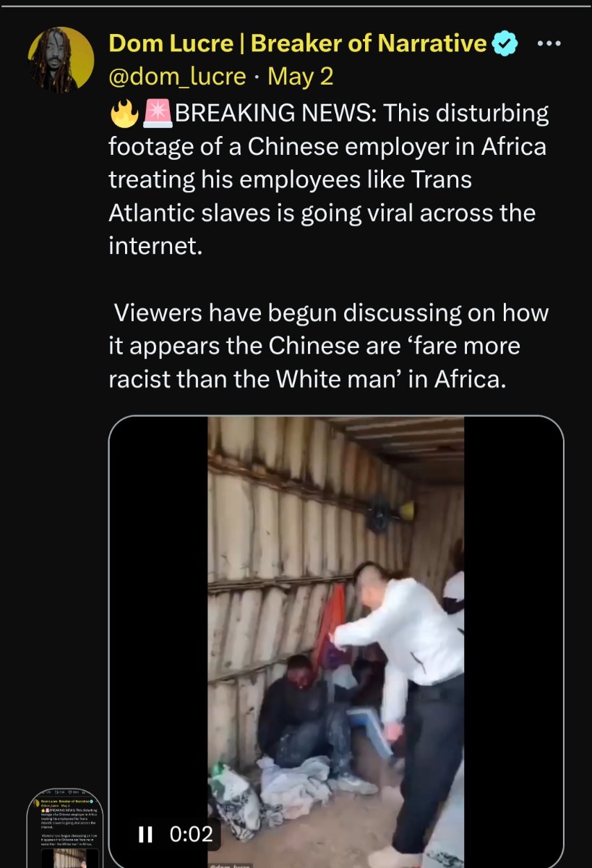Tap the black bar right of video frame
592x868 pixels.
click(x=513, y=642)
